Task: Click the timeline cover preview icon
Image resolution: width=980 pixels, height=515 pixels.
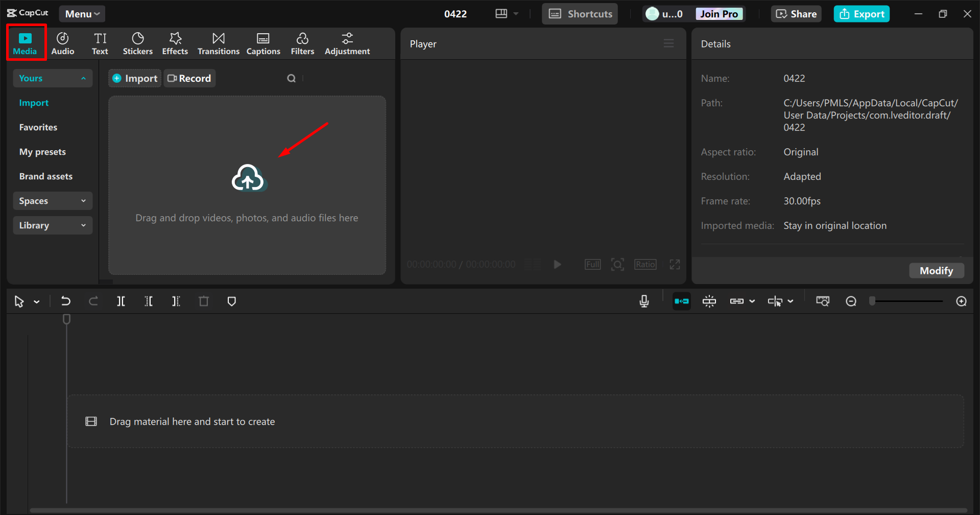Action: coord(823,301)
